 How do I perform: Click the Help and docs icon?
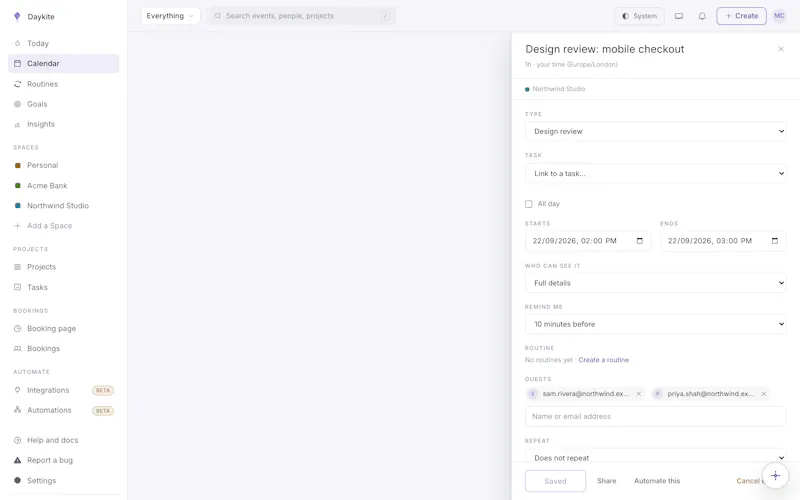pos(17,440)
